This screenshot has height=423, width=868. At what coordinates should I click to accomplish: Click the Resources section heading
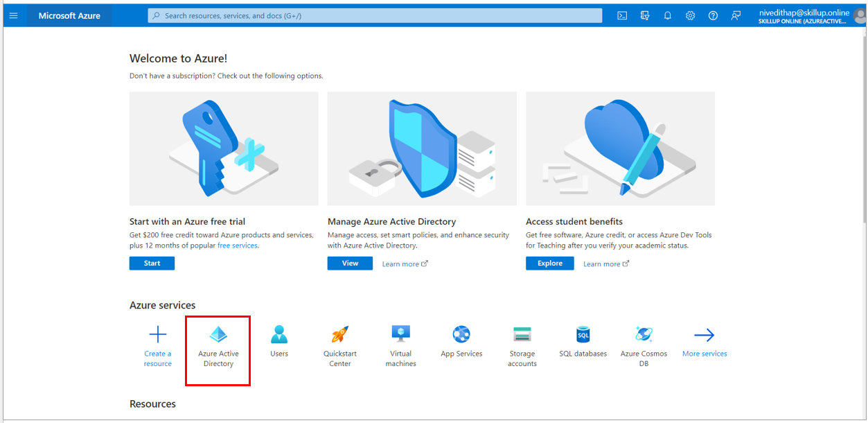pos(152,404)
